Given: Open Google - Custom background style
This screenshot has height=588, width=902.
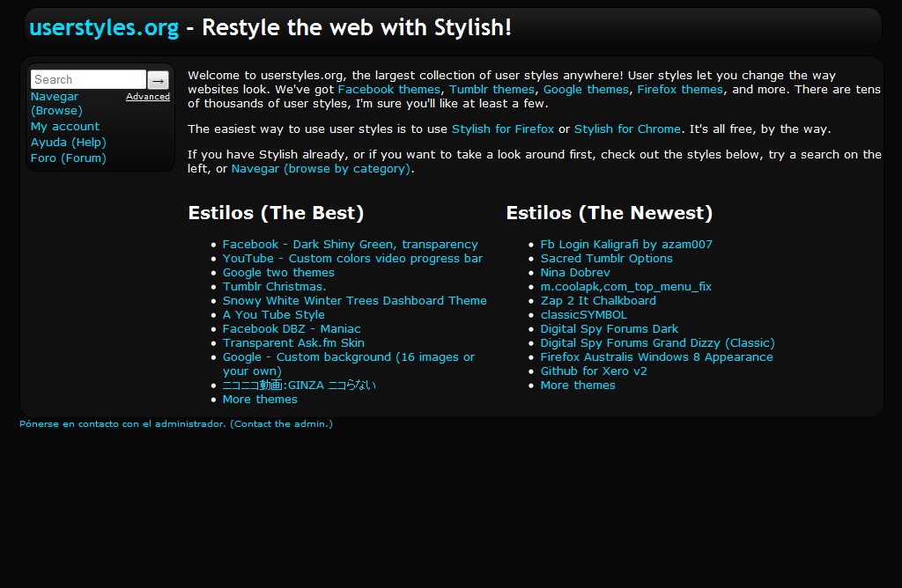Looking at the screenshot, I should point(349,364).
